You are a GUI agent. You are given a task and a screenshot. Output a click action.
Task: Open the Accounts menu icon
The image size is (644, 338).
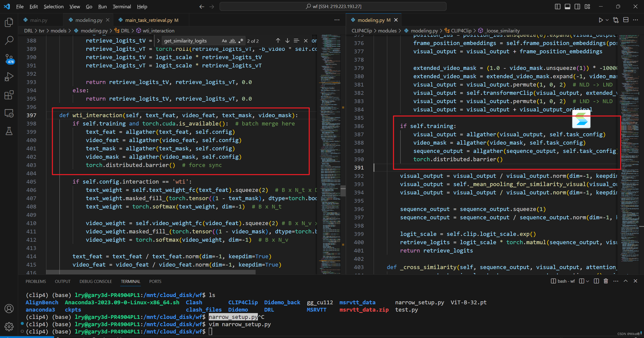(x=9, y=309)
